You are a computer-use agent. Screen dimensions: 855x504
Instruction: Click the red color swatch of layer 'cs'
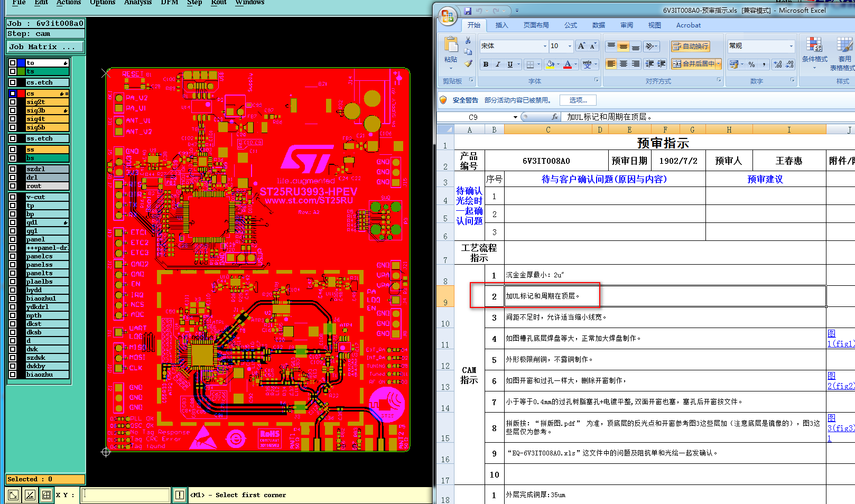point(22,94)
